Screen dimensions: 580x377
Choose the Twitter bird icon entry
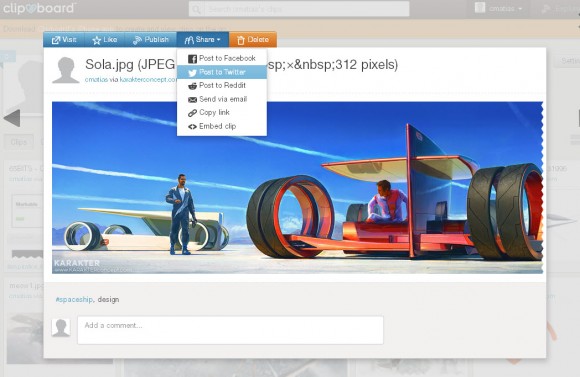coord(192,73)
